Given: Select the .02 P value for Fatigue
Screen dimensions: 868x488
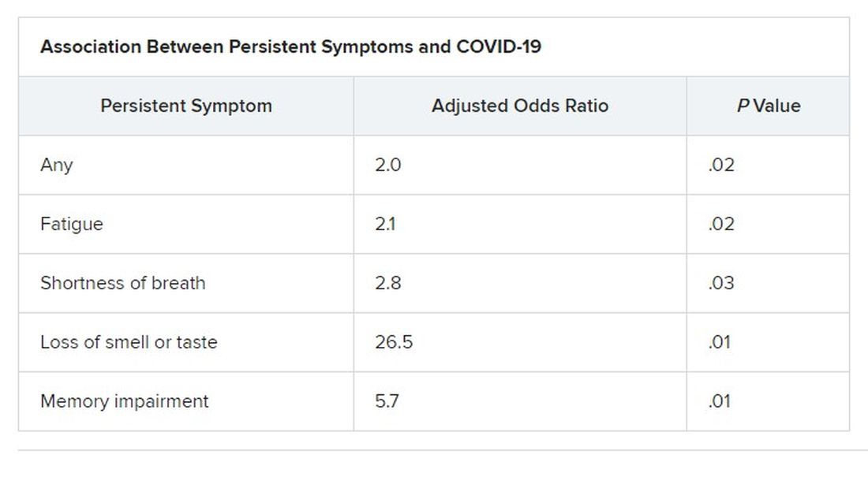Looking at the screenshot, I should click(721, 224).
